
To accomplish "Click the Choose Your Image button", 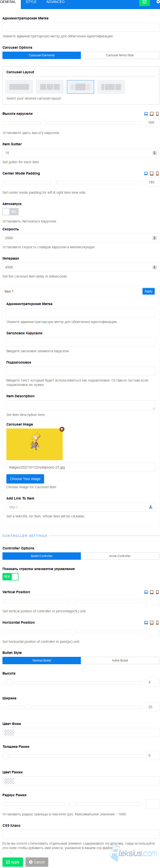I will 25,479.
